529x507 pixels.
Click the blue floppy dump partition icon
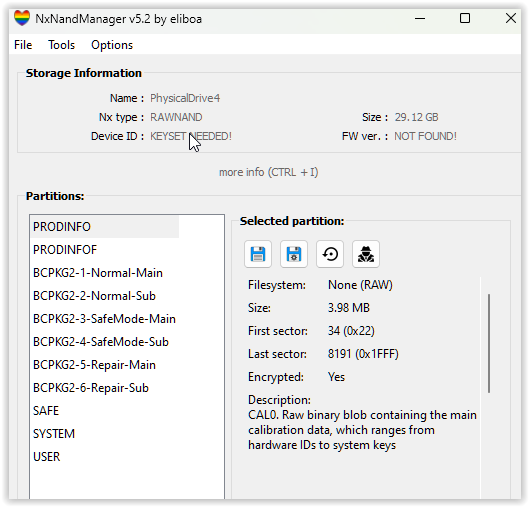tap(258, 254)
